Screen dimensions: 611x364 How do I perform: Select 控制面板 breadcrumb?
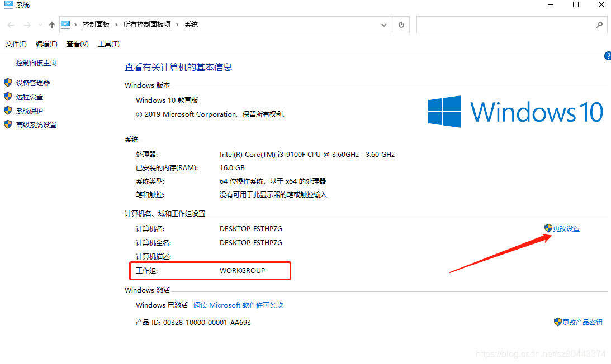click(x=96, y=25)
